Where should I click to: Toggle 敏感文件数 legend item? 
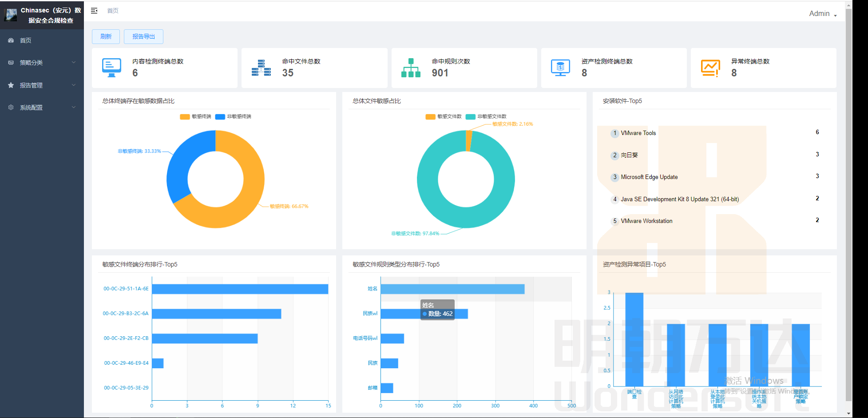pyautogui.click(x=444, y=116)
